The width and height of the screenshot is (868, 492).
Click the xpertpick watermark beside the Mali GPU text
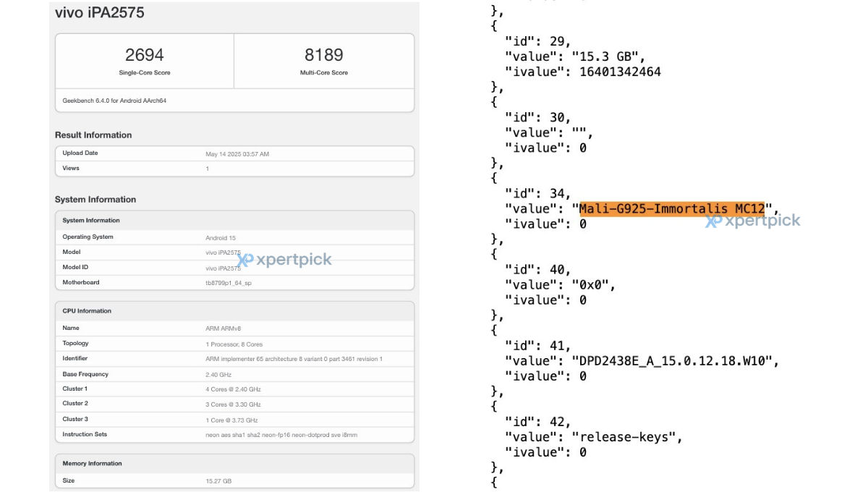click(x=753, y=221)
